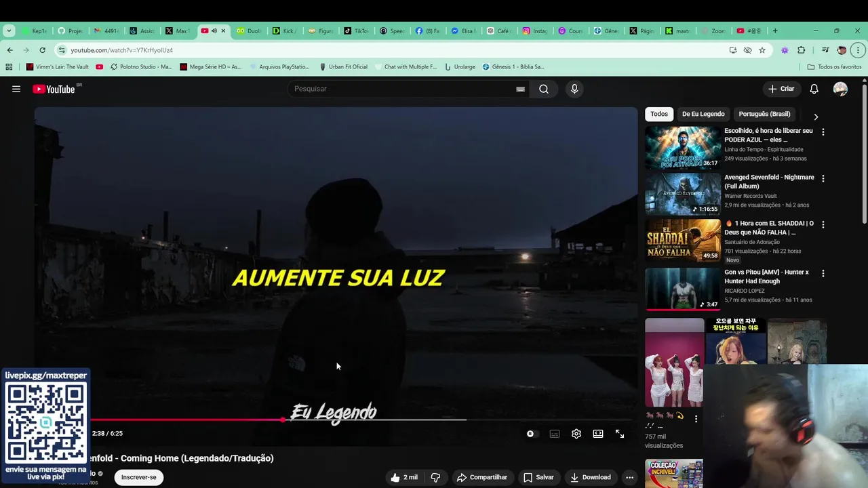Image resolution: width=868 pixels, height=488 pixels.
Task: Open the YouTube guide hamburger menu
Action: (16, 89)
